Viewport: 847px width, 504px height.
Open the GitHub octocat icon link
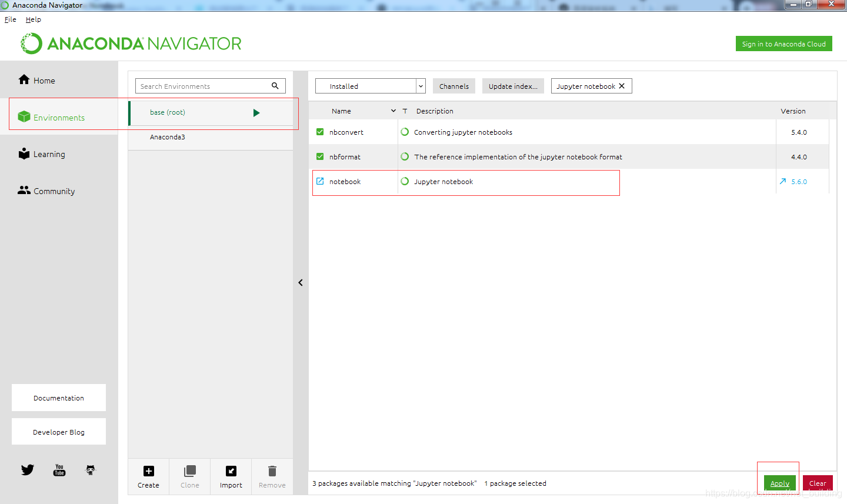point(91,470)
